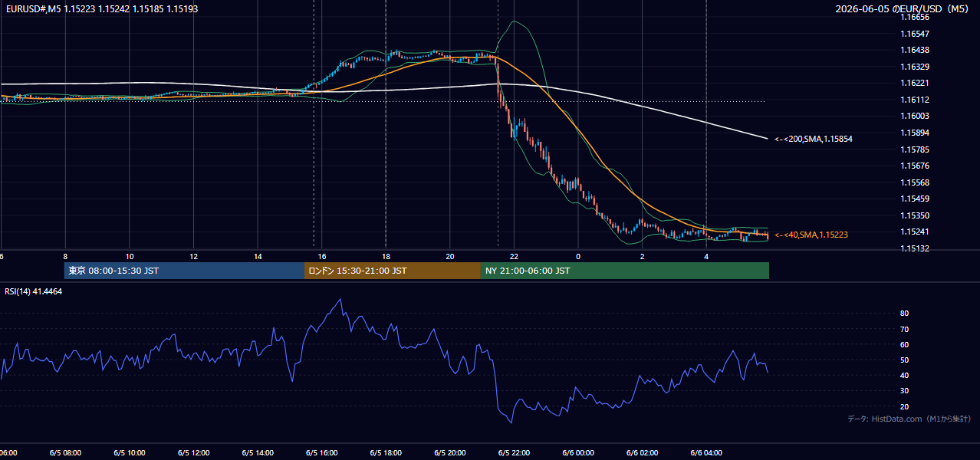Image resolution: width=980 pixels, height=460 pixels.
Task: Click bottom time label 6/6 02:00
Action: [x=642, y=453]
